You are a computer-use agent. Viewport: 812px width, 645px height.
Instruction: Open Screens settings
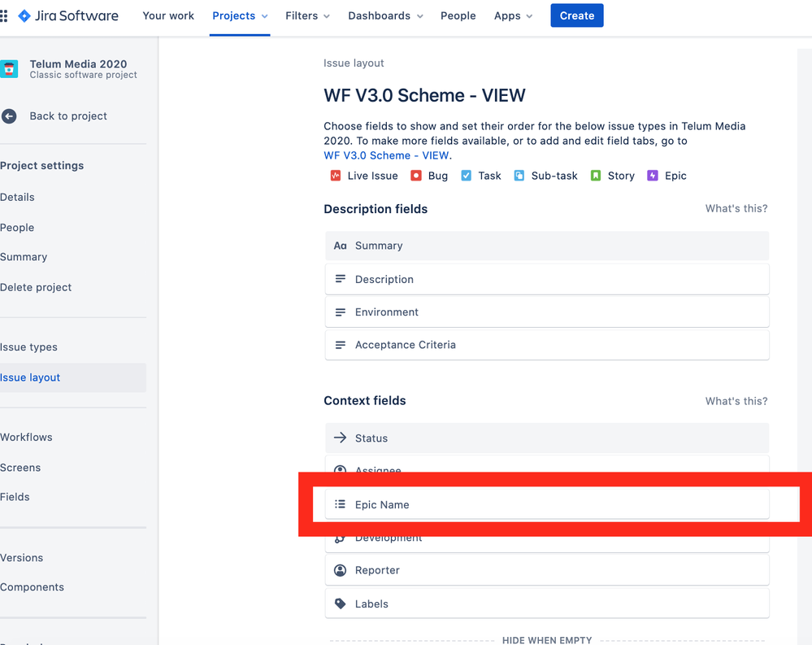tap(20, 468)
